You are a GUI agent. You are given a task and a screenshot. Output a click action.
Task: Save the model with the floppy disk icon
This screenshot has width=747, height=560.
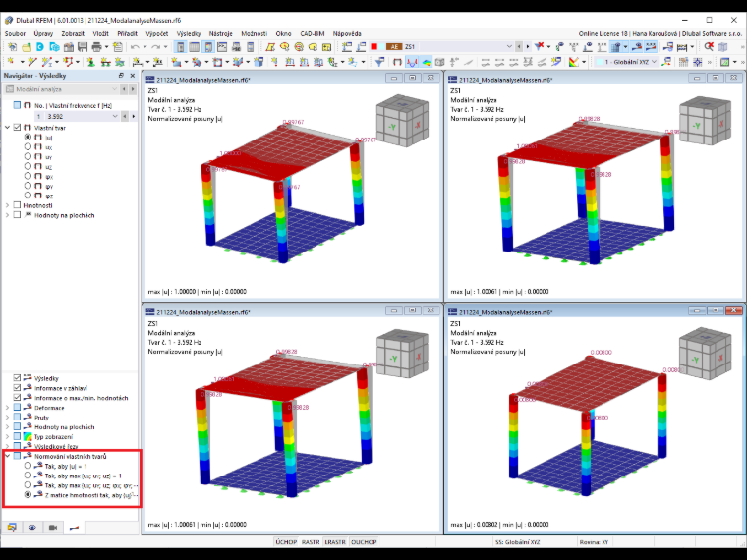tap(83, 47)
